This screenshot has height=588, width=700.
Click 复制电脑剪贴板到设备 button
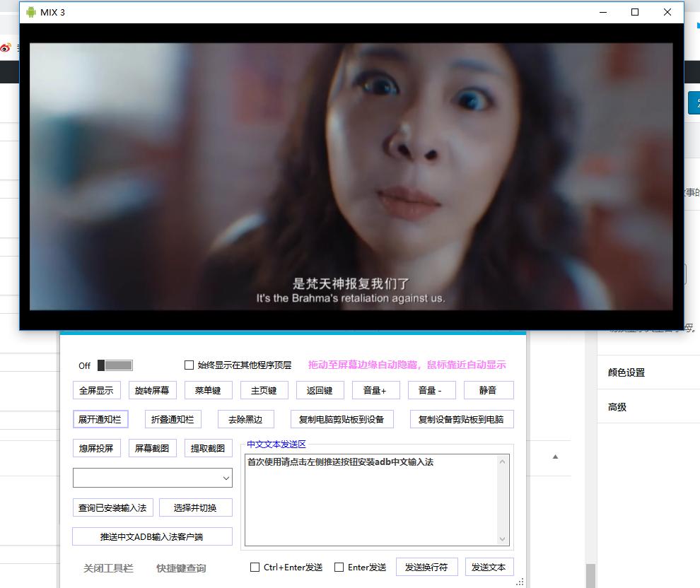342,419
